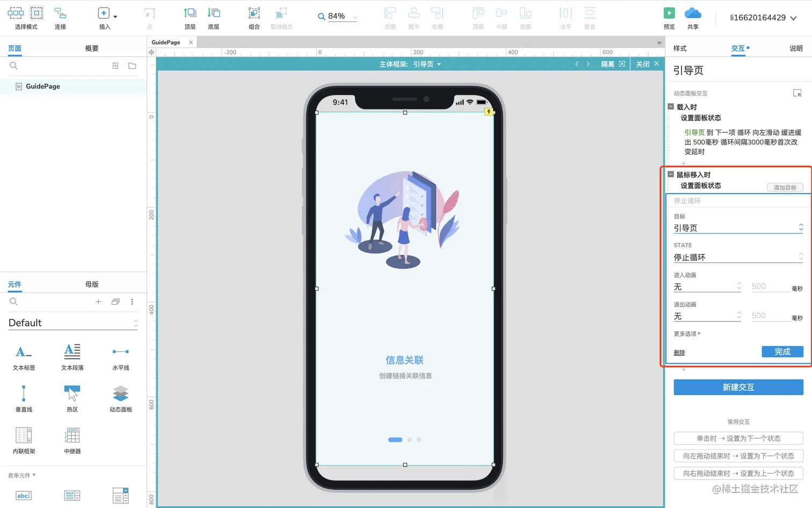Click the 删除 delete link
The height and width of the screenshot is (508, 812).
tap(679, 353)
